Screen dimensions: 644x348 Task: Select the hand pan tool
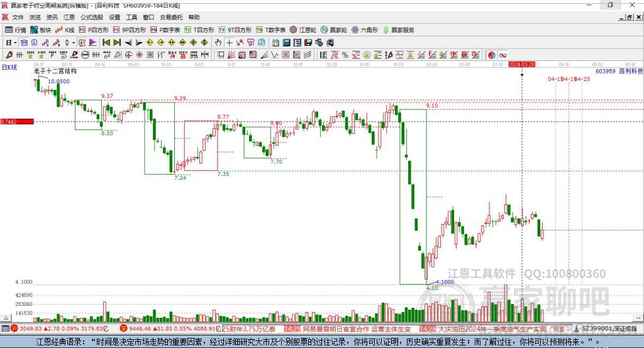click(x=218, y=43)
